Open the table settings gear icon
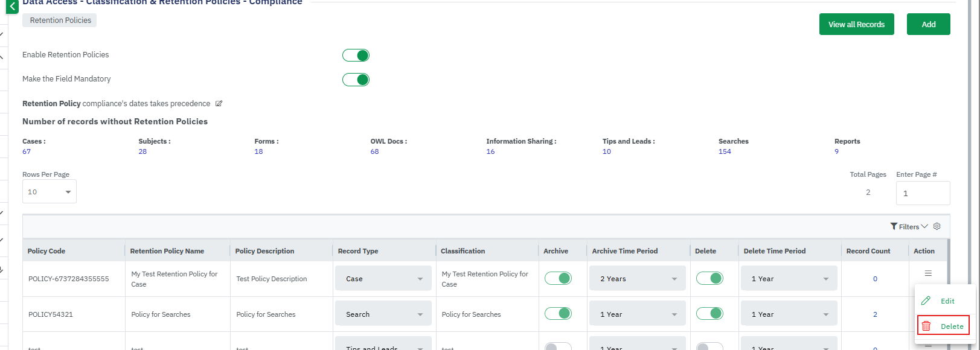The image size is (980, 350). [x=937, y=226]
